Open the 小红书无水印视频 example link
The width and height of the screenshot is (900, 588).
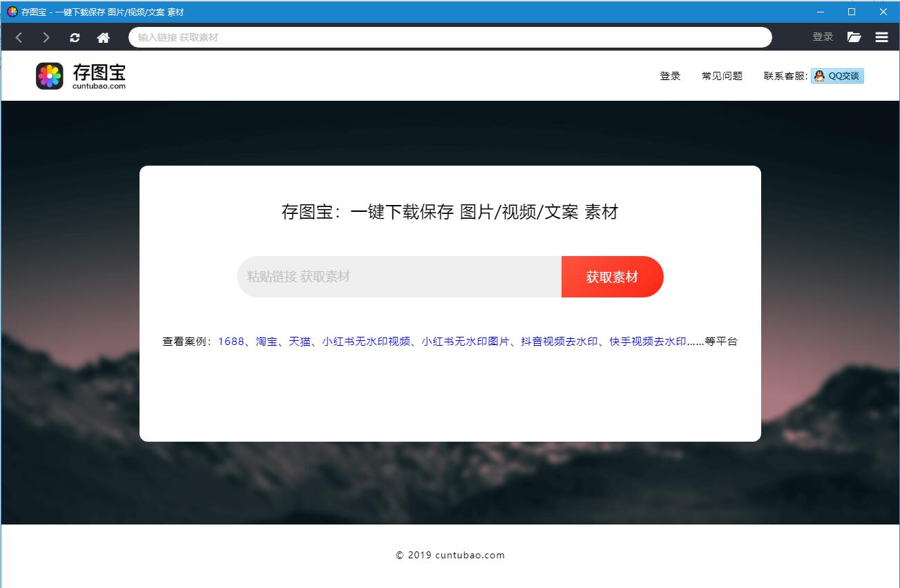coord(366,342)
